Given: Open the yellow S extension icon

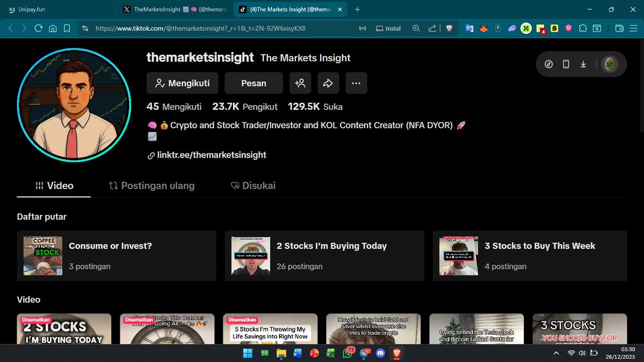Looking at the screenshot, I should tap(554, 28).
